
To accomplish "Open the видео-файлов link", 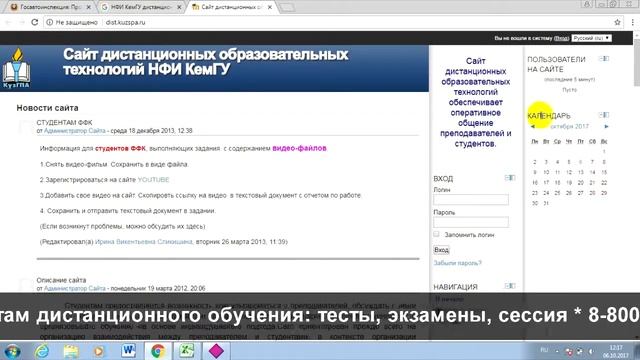I will click(300, 148).
